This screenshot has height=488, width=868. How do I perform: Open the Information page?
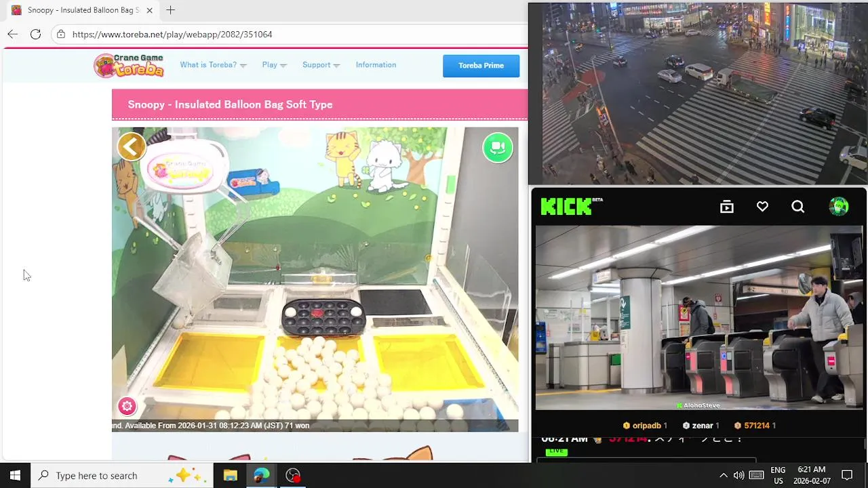376,65
